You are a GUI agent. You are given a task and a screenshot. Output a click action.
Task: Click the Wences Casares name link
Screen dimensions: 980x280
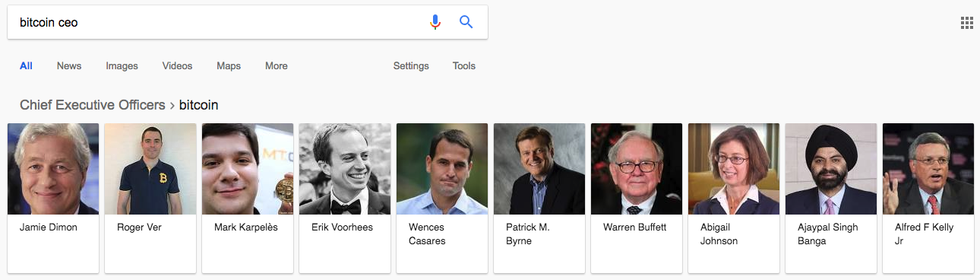[427, 234]
